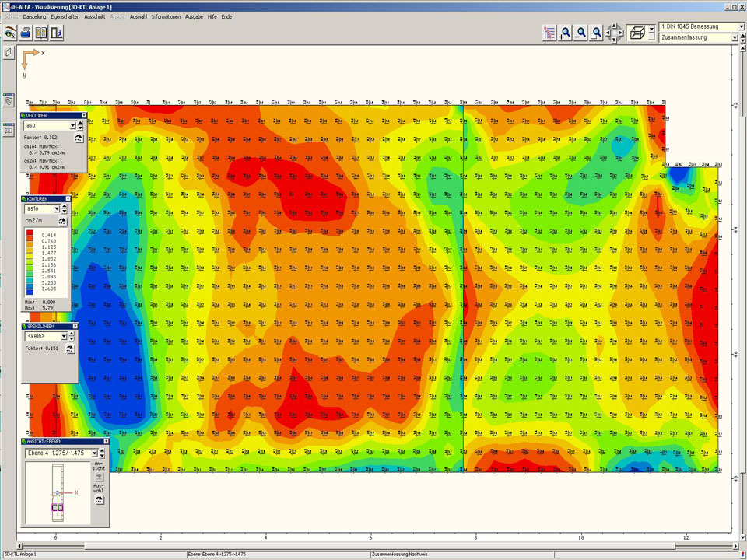747x560 pixels.
Task: Click the zoom window magnifier icon
Action: coord(596,33)
